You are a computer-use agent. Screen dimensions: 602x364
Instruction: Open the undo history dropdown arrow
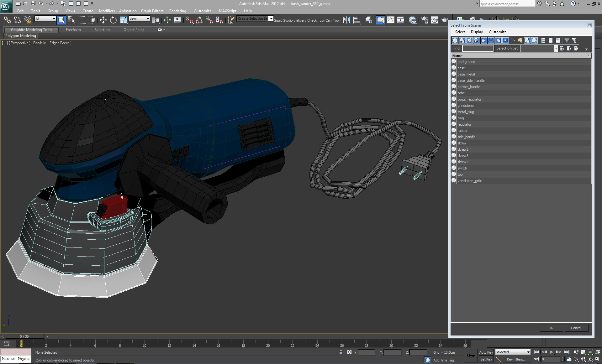click(46, 3)
